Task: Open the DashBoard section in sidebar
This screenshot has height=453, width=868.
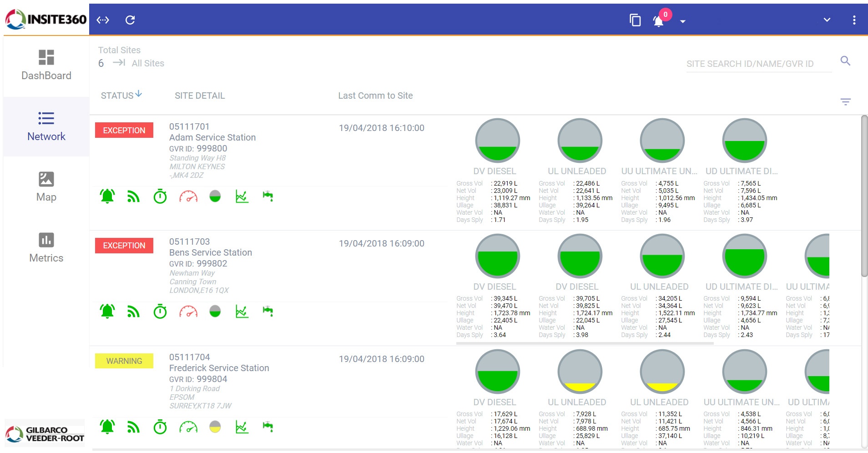Action: coord(46,65)
